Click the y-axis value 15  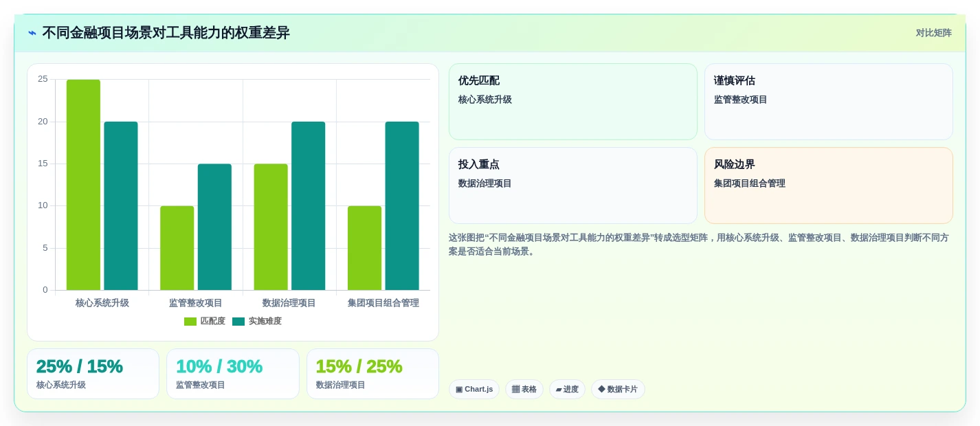[43, 164]
